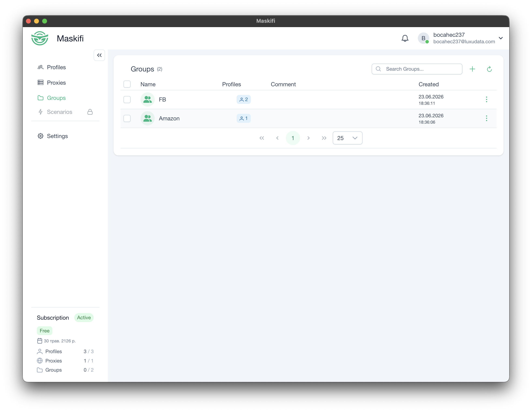Toggle the select-all groups checkbox
Image resolution: width=532 pixels, height=412 pixels.
pyautogui.click(x=127, y=84)
